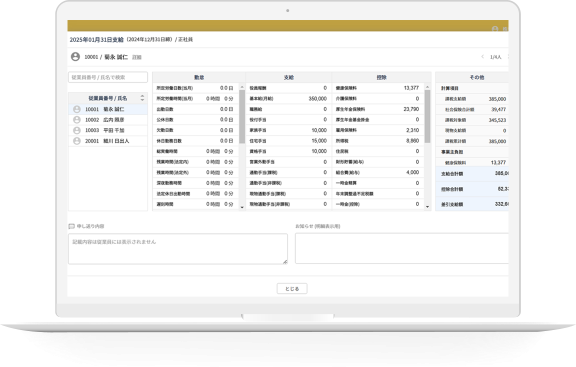The height and width of the screenshot is (367, 576).
Task: Click the 39,477 value in その他
Action: click(x=498, y=109)
